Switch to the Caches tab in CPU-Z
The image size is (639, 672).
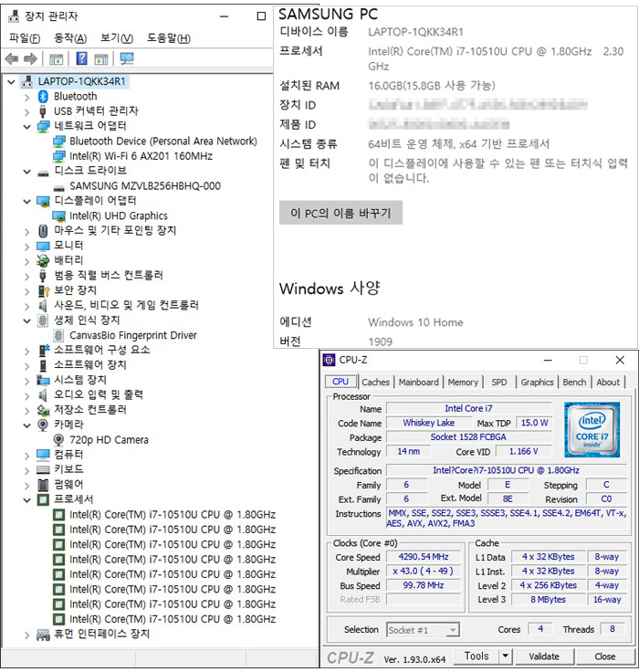pyautogui.click(x=375, y=382)
